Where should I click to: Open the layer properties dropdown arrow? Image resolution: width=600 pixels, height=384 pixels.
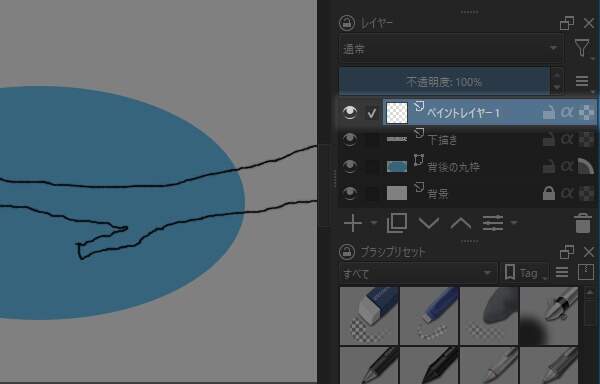click(x=514, y=223)
